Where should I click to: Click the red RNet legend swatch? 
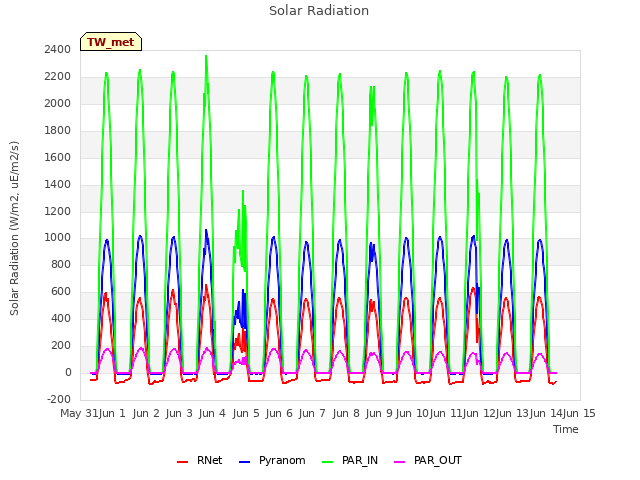click(x=182, y=462)
